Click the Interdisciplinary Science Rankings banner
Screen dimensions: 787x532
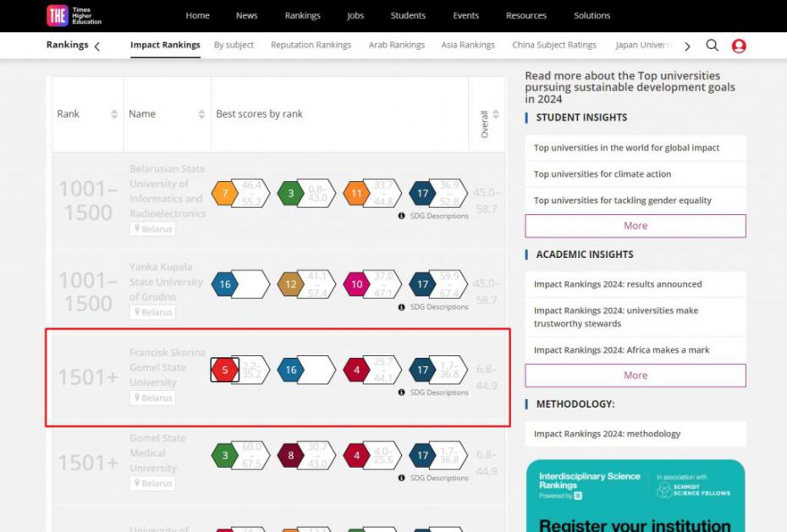pos(636,496)
